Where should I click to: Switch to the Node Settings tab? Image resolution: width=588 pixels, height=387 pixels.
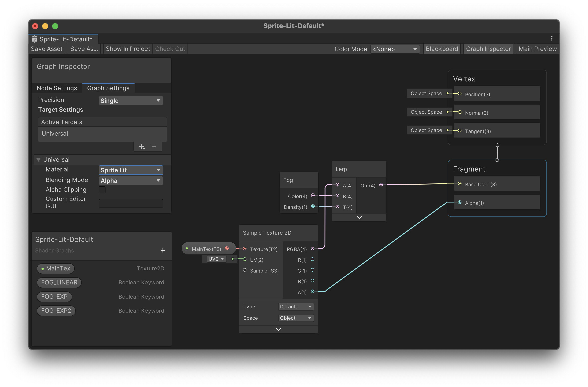(57, 88)
